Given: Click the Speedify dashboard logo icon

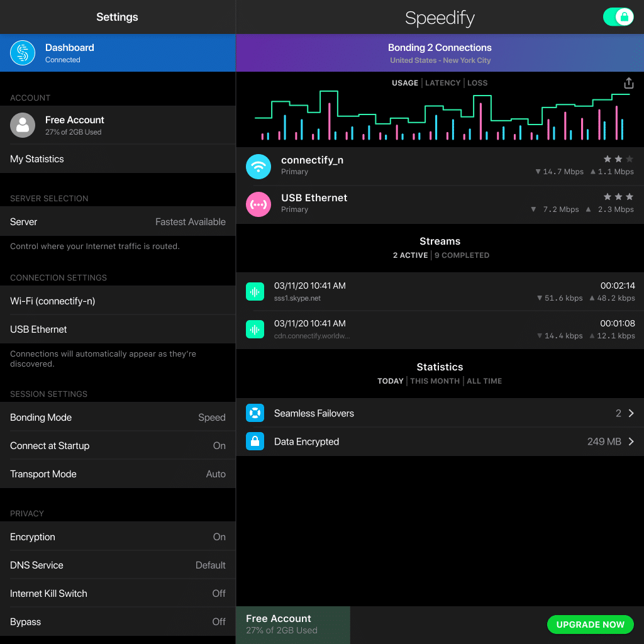Looking at the screenshot, I should [x=23, y=53].
